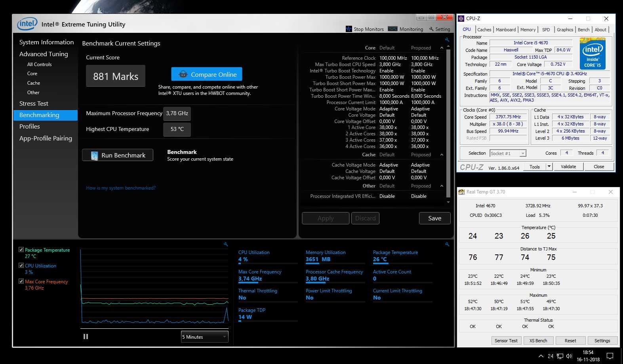
Task: Click scrollbar down arrow in settings panel
Action: point(448,202)
